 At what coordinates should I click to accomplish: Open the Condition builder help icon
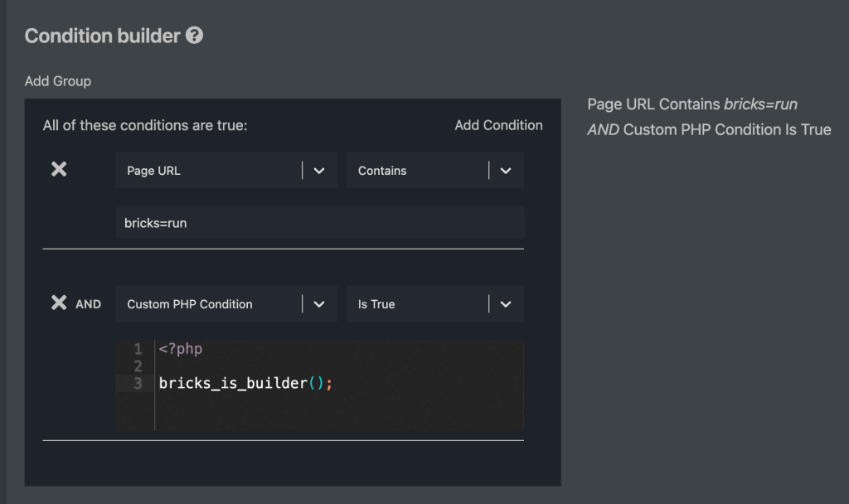(194, 36)
